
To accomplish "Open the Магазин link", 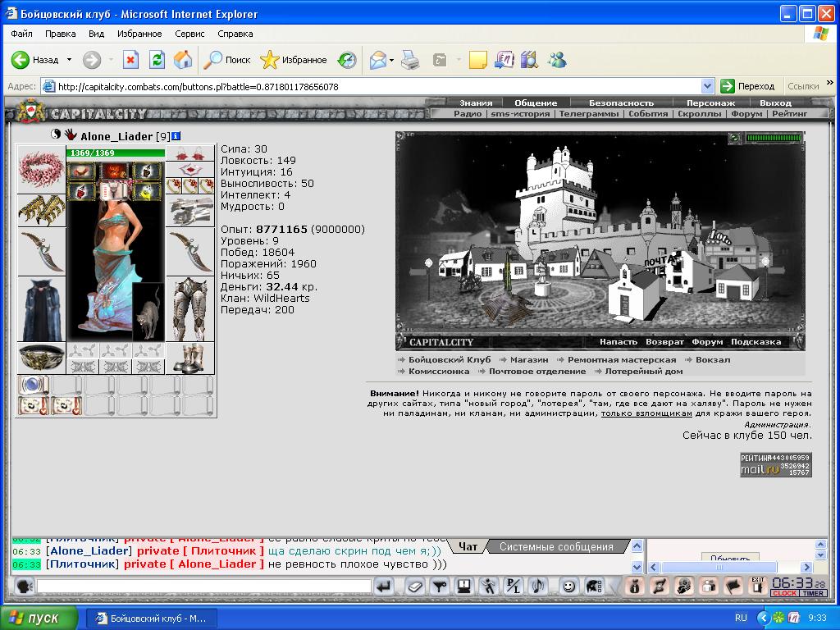I will coord(529,359).
